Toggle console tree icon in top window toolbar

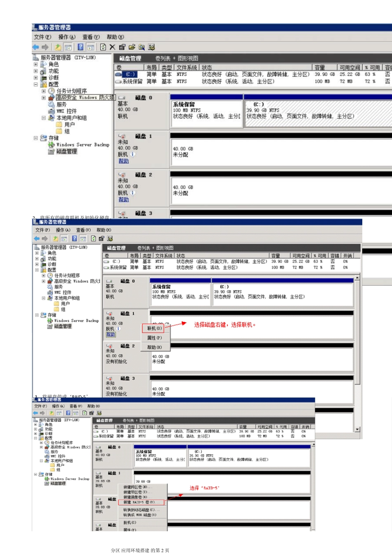68,47
